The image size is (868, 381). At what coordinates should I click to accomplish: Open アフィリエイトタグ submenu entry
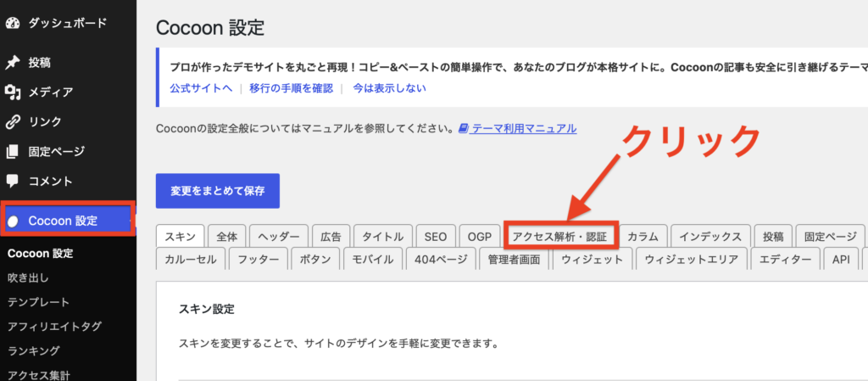click(x=54, y=326)
